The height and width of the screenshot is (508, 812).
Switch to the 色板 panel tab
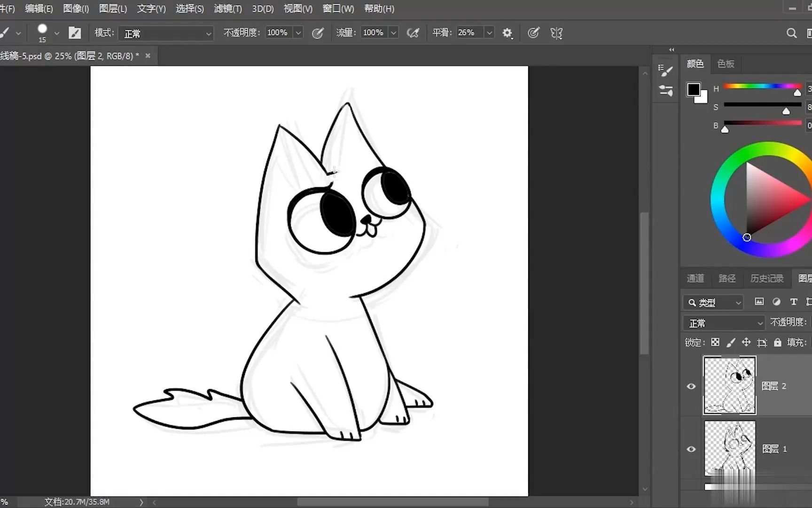click(726, 64)
